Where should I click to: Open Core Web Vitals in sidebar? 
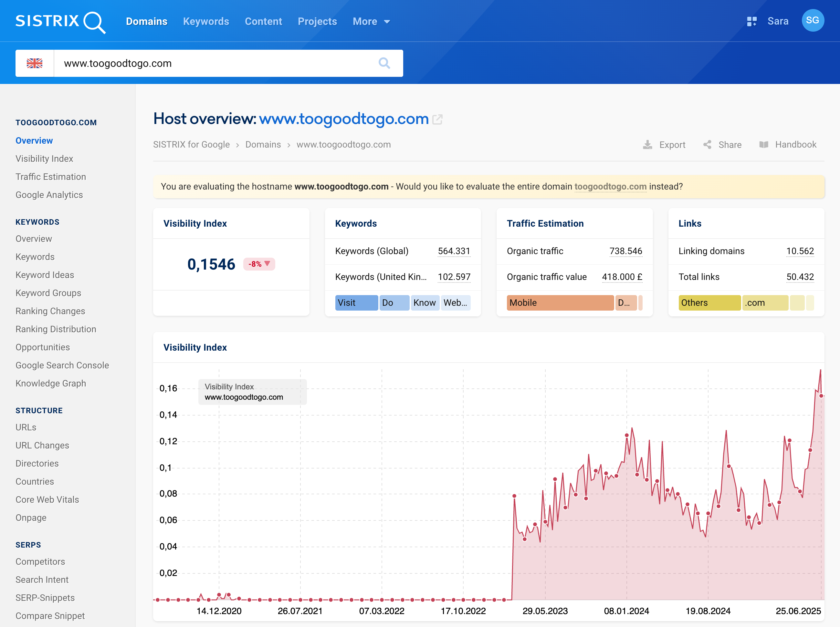pyautogui.click(x=47, y=499)
